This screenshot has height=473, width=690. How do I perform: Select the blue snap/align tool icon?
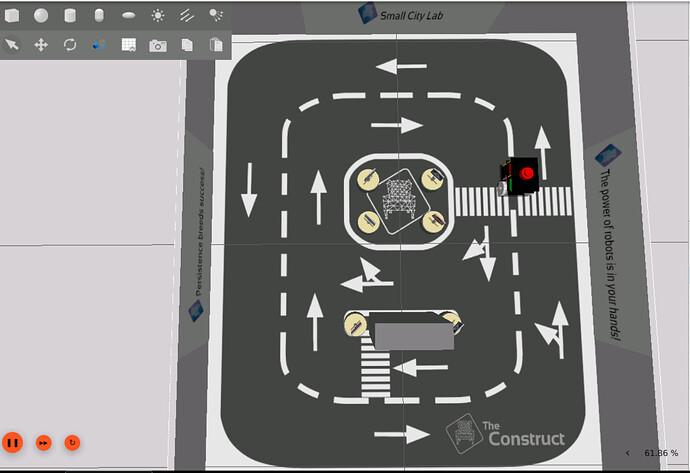pos(99,44)
